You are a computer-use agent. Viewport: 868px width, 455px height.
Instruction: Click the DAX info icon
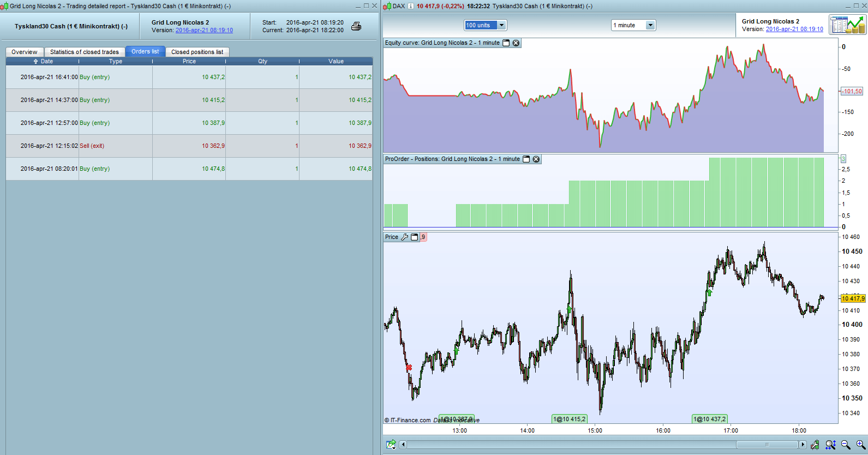point(410,6)
